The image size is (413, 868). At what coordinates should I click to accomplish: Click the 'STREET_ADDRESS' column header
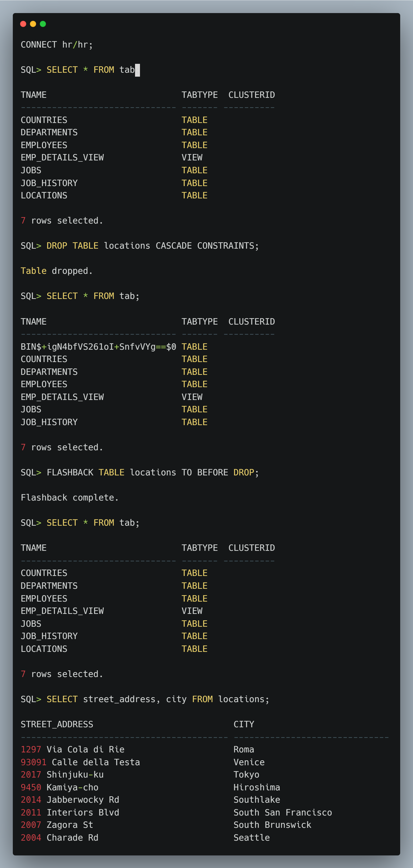coord(57,725)
